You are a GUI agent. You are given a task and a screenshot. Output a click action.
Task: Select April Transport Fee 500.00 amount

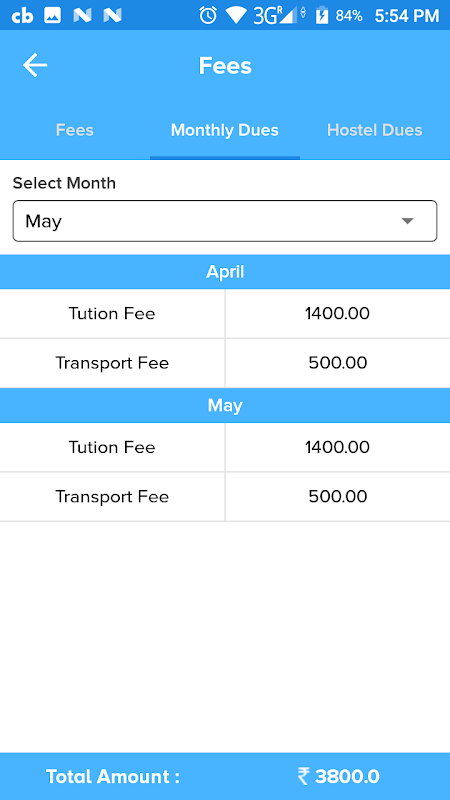pos(338,363)
